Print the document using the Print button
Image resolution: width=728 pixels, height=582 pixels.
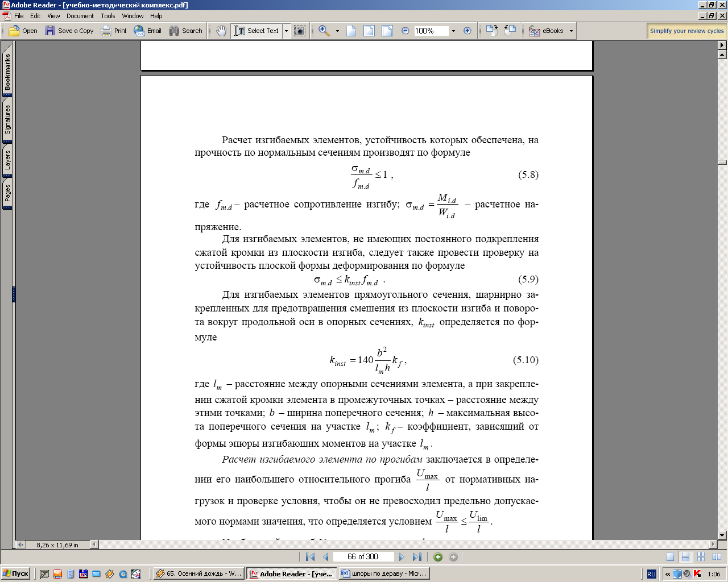point(114,31)
